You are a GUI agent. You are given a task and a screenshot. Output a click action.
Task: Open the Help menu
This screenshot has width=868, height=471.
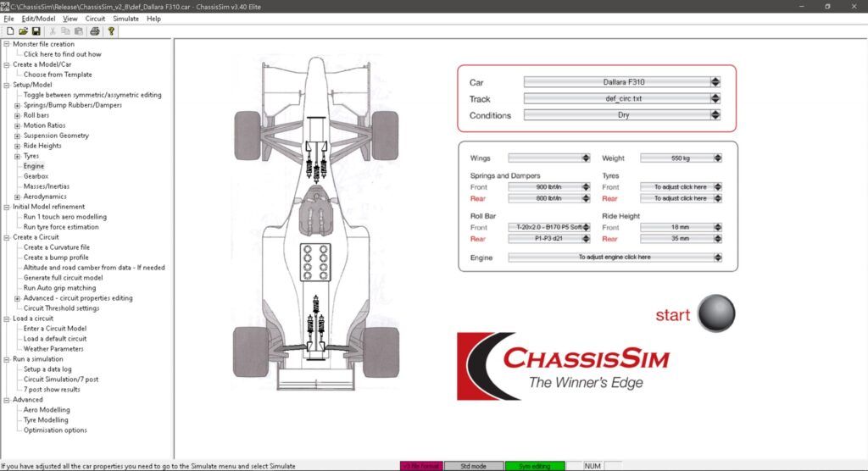(153, 19)
